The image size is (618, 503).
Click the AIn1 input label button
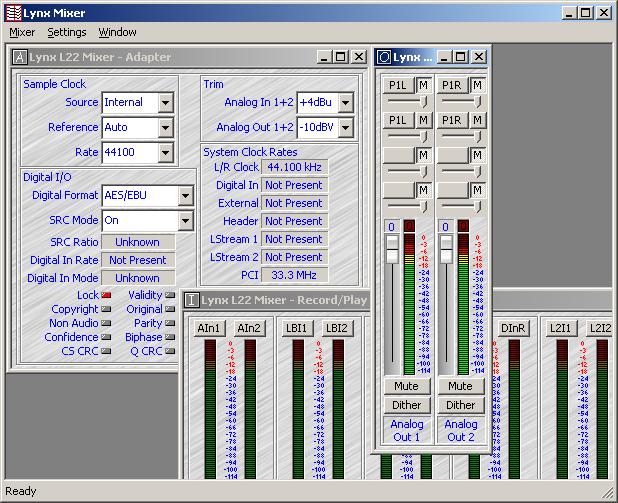click(209, 328)
